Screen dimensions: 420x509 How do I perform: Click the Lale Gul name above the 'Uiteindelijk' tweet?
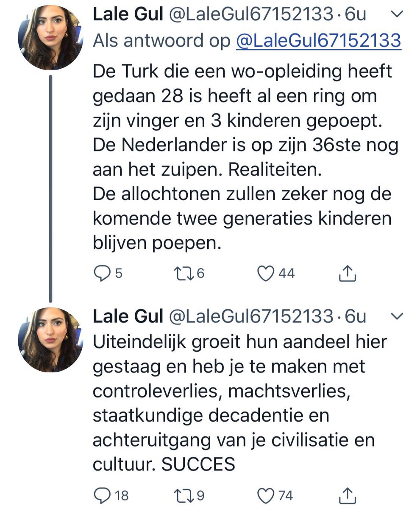(x=128, y=316)
